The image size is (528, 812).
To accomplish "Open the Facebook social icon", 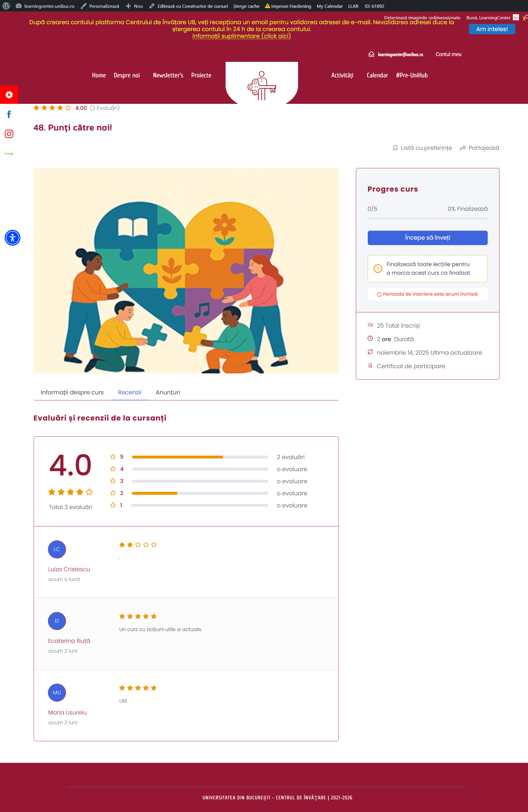I will [x=9, y=114].
